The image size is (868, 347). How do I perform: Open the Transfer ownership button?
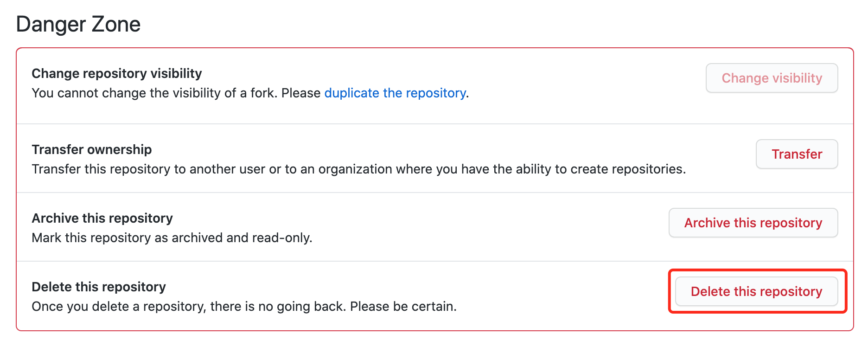coord(797,154)
